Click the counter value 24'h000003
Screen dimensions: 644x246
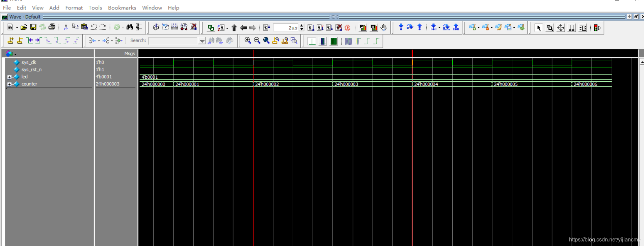[x=108, y=84]
